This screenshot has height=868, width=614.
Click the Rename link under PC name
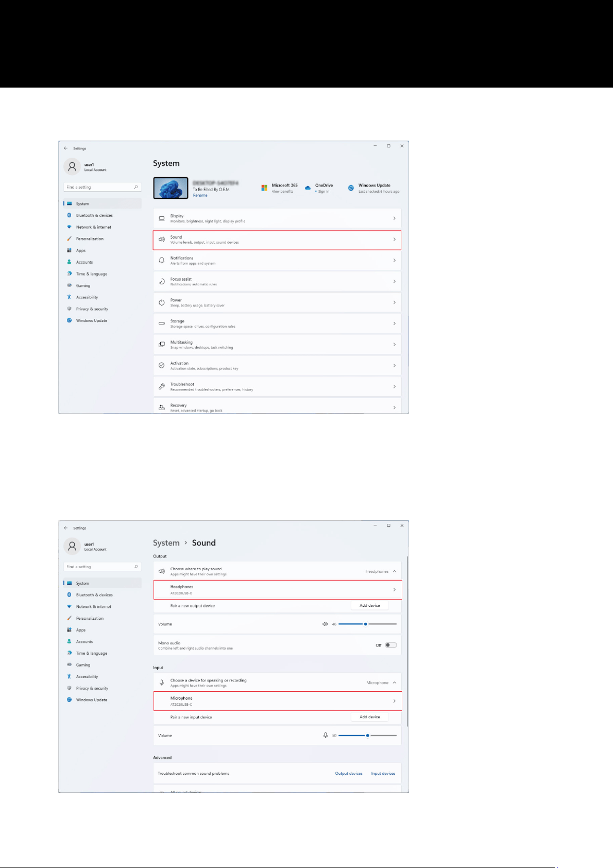pos(200,195)
